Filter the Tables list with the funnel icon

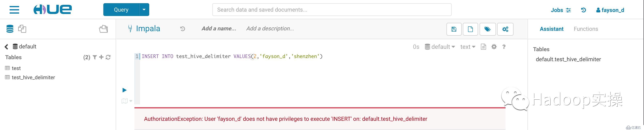95,57
